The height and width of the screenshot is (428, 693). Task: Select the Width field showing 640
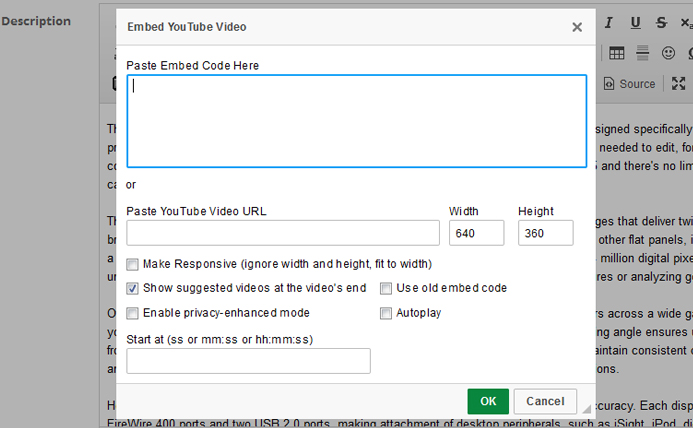pyautogui.click(x=476, y=233)
